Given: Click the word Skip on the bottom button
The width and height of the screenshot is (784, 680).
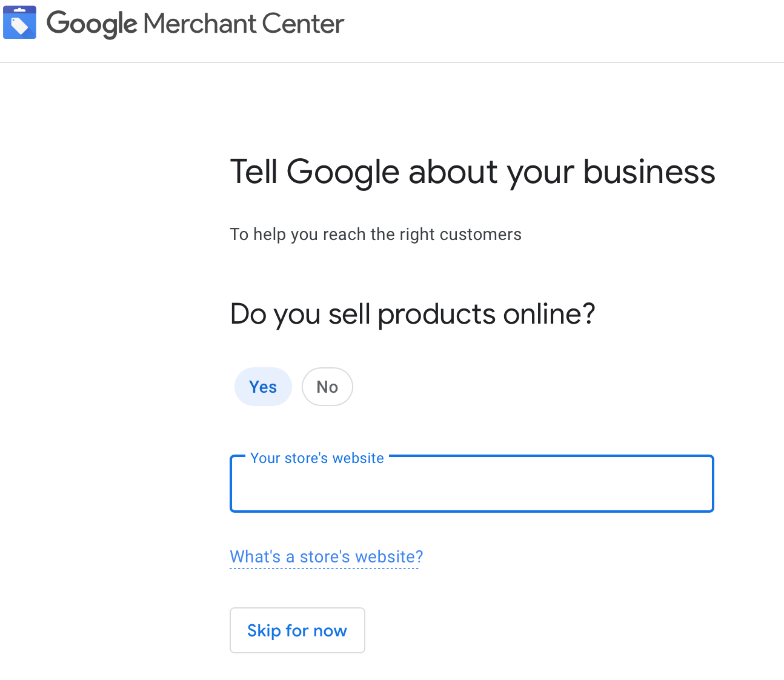Looking at the screenshot, I should click(x=264, y=631).
